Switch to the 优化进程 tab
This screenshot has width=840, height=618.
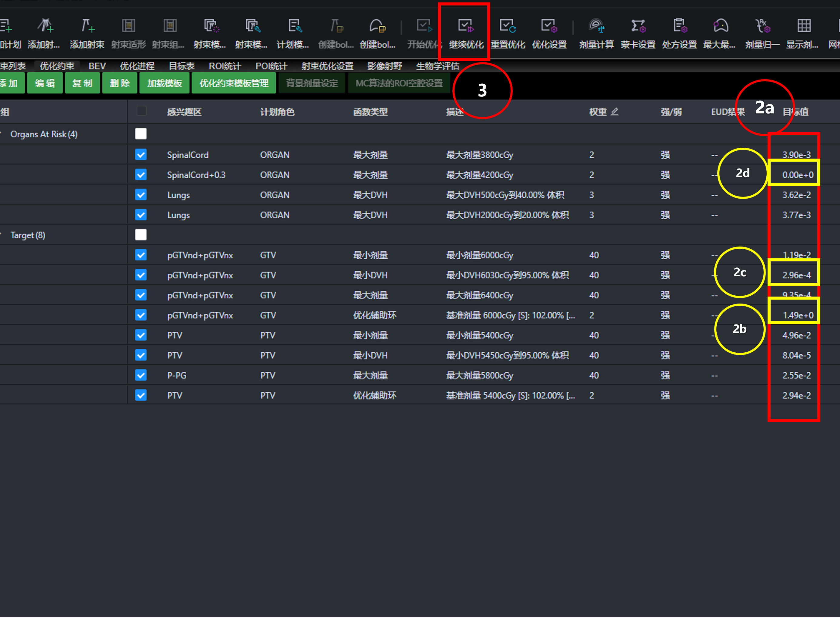point(137,66)
